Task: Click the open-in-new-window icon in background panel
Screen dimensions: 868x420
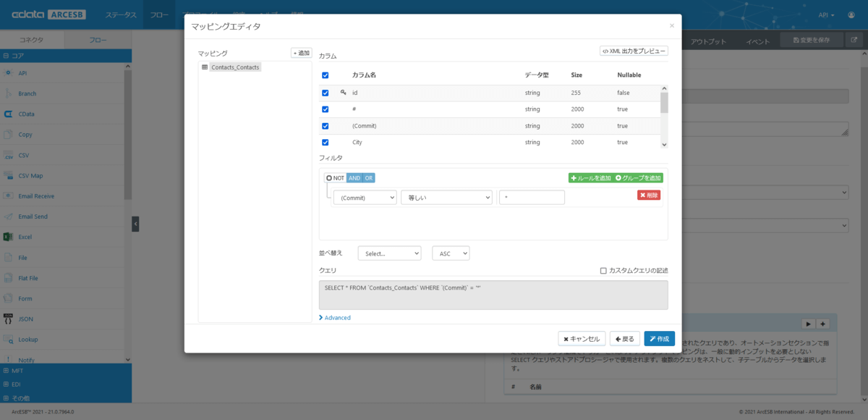Action: coord(855,40)
